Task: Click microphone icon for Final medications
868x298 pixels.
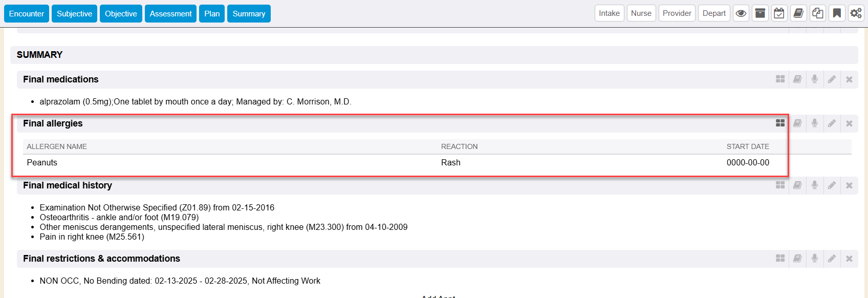Action: coord(815,79)
